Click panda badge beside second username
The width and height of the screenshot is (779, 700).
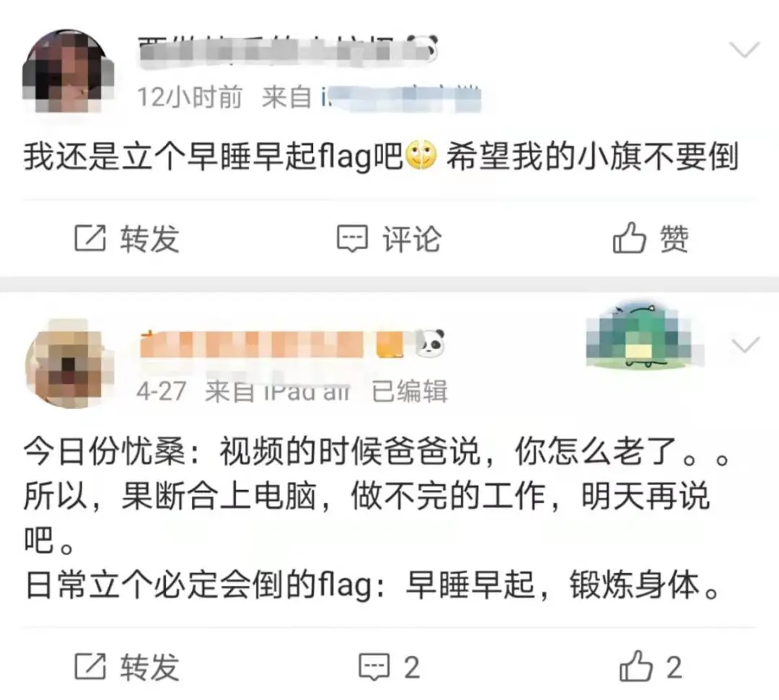tap(430, 343)
